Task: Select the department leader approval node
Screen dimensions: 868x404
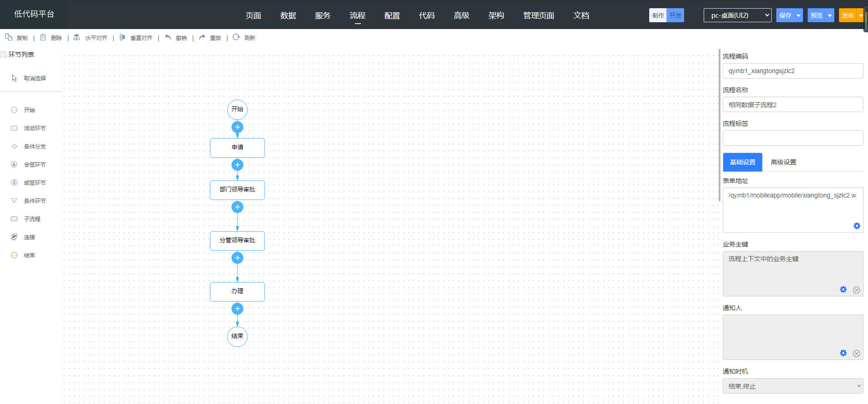Action: [237, 190]
